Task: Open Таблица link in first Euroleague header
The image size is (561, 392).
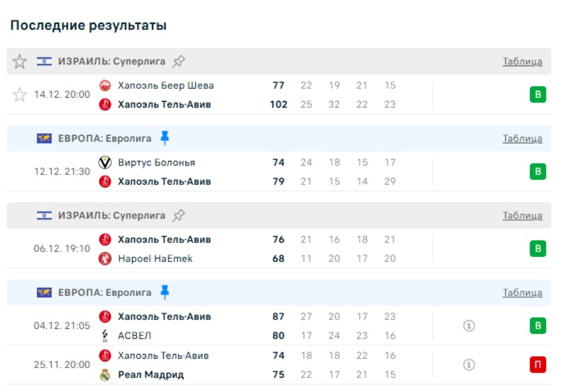Action: click(522, 139)
